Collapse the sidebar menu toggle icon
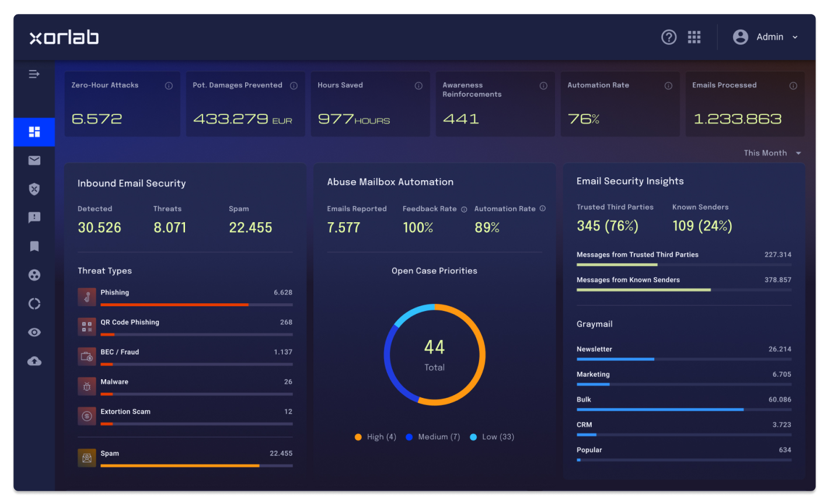The image size is (827, 504). pos(34,74)
